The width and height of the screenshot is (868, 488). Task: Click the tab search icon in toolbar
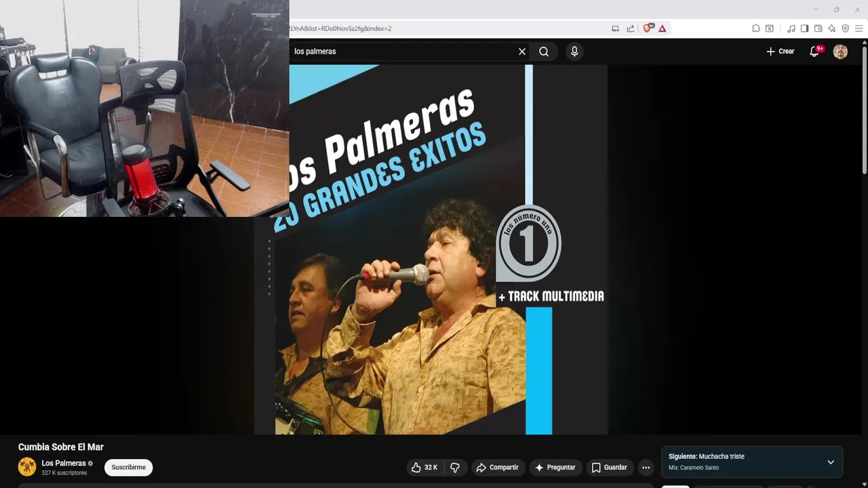point(770,28)
